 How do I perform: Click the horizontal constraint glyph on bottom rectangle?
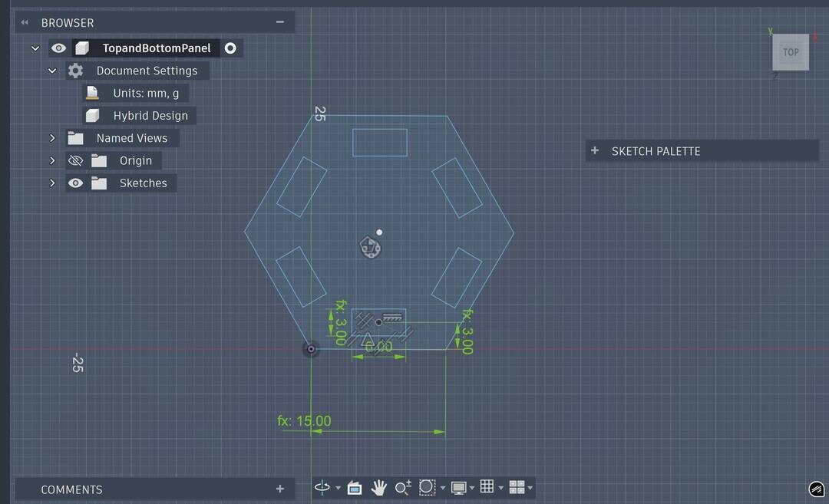(392, 318)
